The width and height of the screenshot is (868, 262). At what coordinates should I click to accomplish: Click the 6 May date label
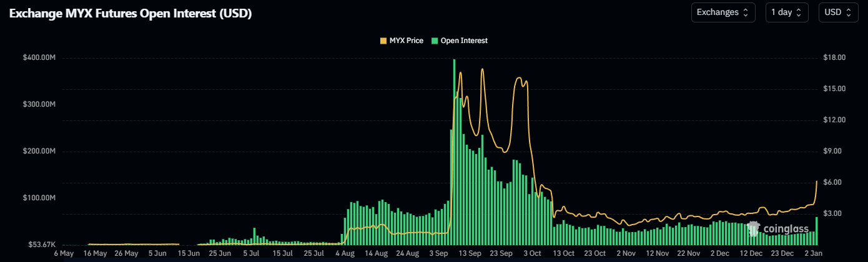[x=64, y=255]
